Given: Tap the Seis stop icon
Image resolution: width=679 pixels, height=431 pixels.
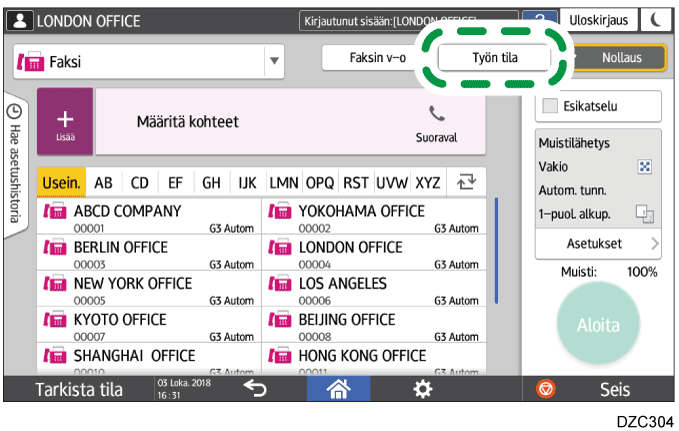Looking at the screenshot, I should pyautogui.click(x=546, y=390).
